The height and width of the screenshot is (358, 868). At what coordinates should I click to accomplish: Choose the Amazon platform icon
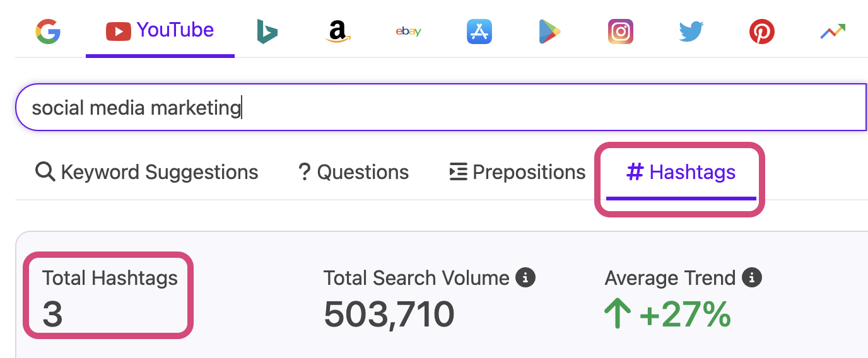(x=338, y=31)
